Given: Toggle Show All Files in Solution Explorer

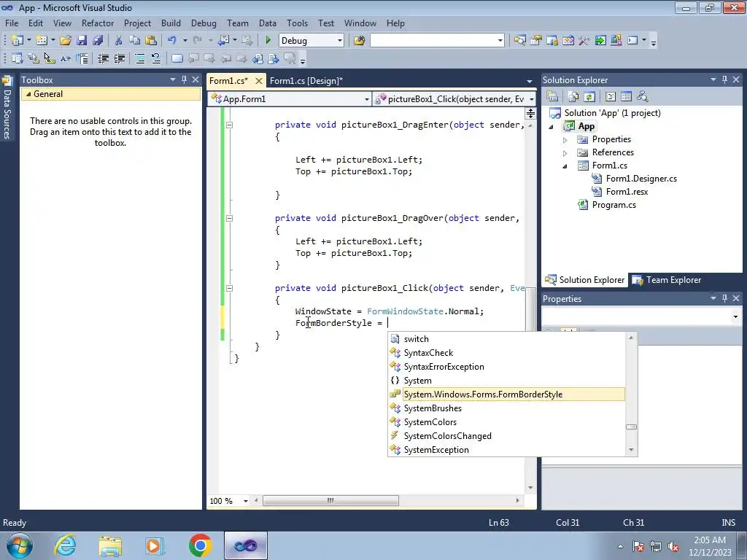Looking at the screenshot, I should [573, 97].
